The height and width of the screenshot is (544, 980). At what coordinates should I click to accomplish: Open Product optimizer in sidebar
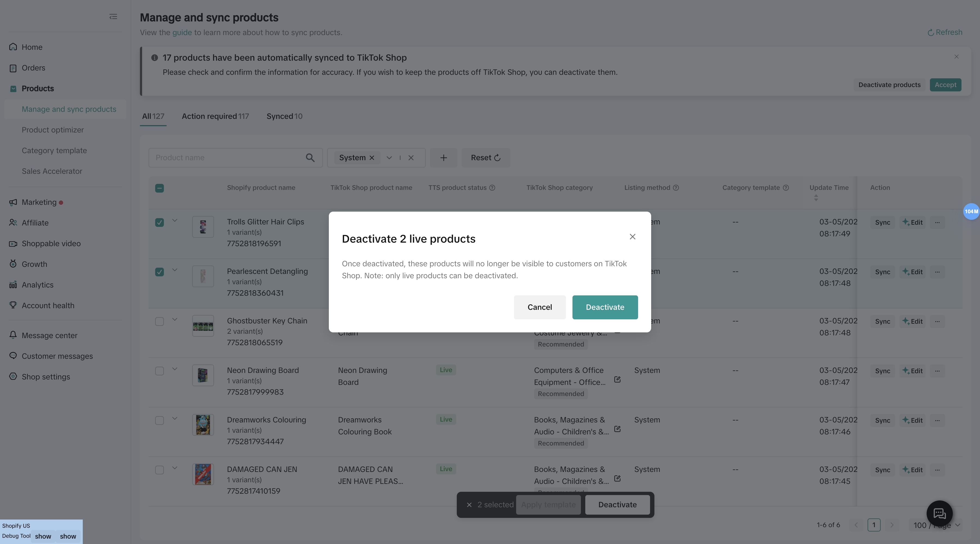tap(53, 130)
